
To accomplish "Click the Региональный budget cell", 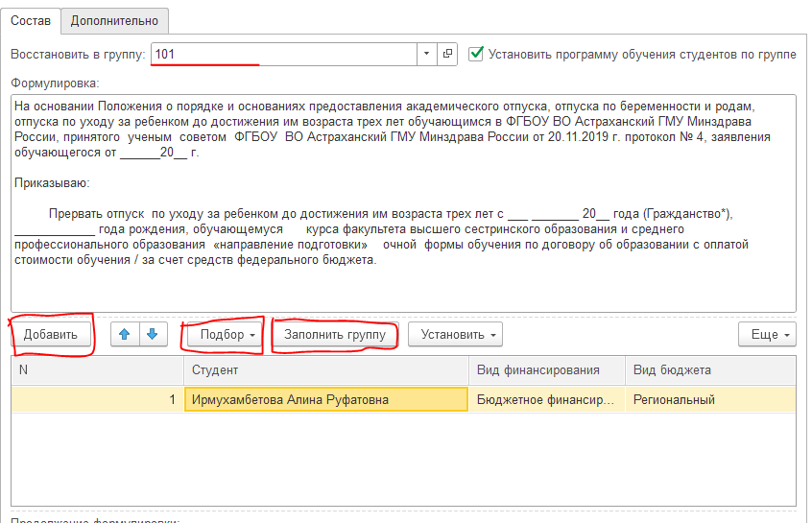I will (x=710, y=400).
